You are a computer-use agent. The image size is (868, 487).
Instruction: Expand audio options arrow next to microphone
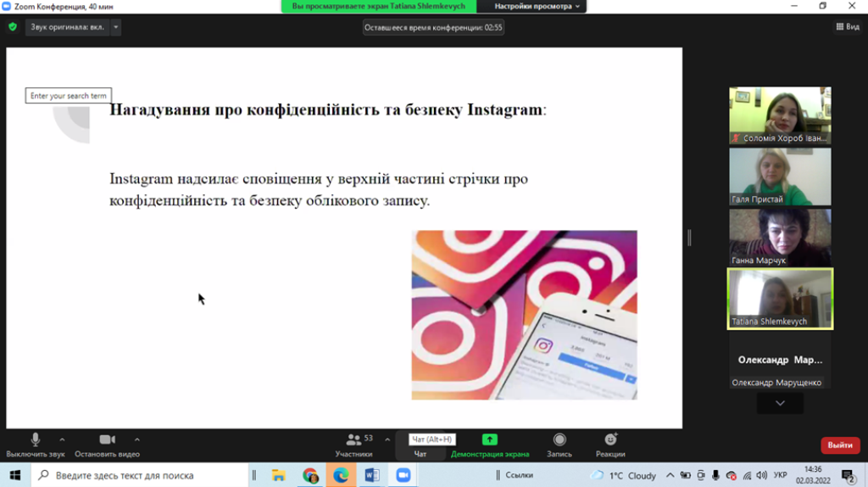pos(62,439)
